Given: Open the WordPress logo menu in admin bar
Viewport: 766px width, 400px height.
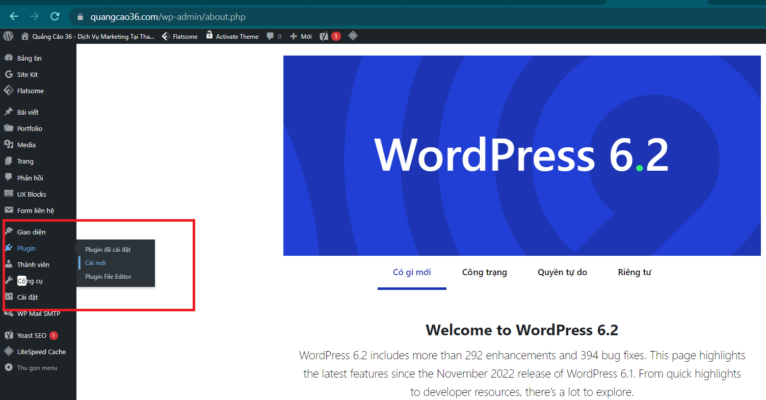Looking at the screenshot, I should [x=8, y=36].
